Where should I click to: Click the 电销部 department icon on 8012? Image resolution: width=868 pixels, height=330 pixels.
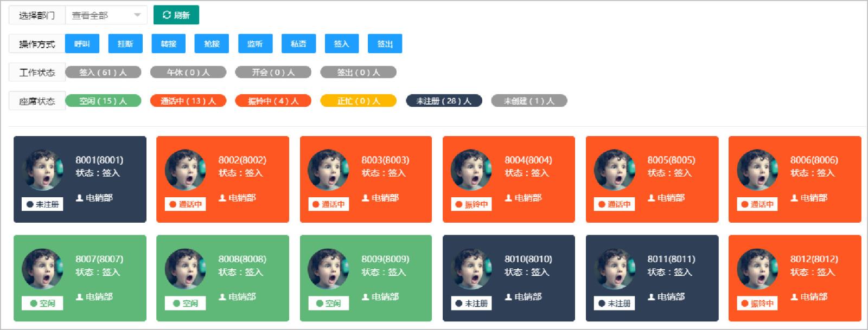coord(794,297)
